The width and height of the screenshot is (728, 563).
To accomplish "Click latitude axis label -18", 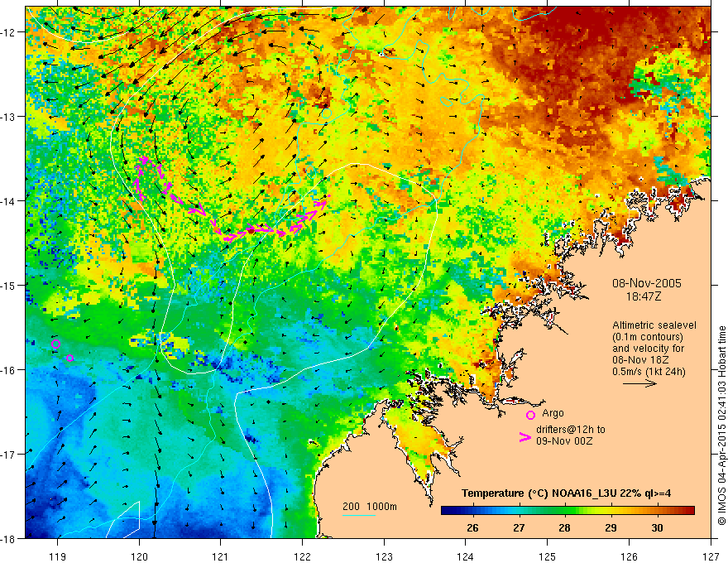I will pos(7,539).
